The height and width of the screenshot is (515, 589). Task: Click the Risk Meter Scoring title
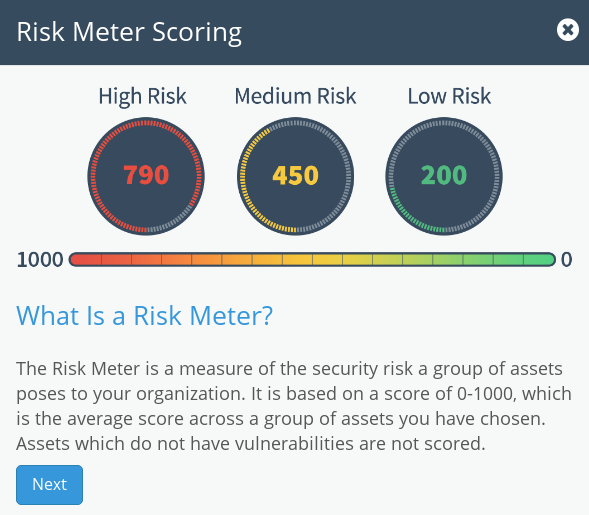point(129,32)
